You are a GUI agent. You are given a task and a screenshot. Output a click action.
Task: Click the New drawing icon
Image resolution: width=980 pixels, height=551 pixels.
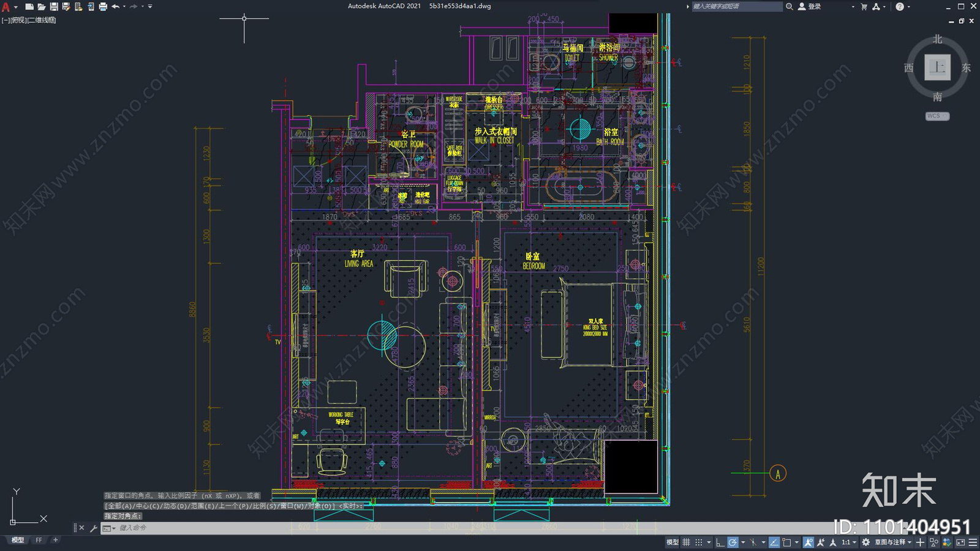click(x=29, y=7)
